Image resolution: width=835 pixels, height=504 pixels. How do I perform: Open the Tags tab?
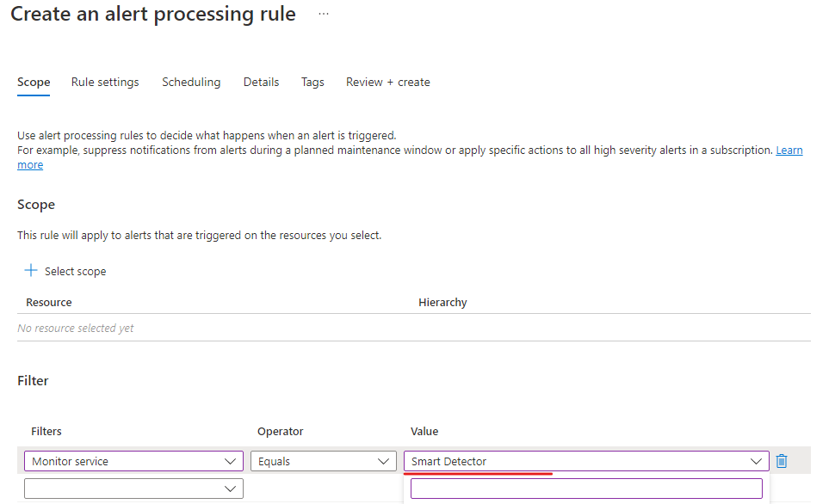(312, 82)
